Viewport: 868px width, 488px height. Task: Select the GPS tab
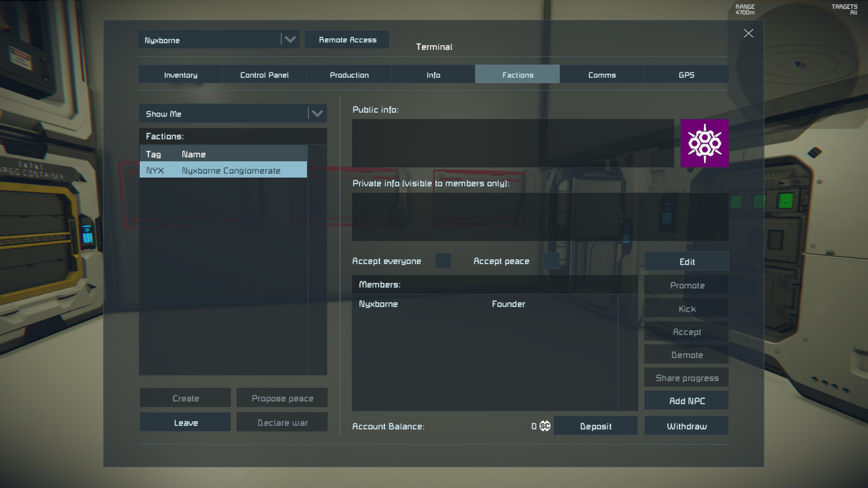tap(686, 75)
